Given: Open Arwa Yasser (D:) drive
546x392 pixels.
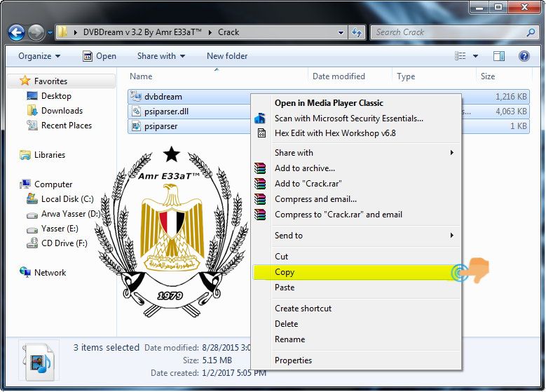Looking at the screenshot, I should coord(71,214).
